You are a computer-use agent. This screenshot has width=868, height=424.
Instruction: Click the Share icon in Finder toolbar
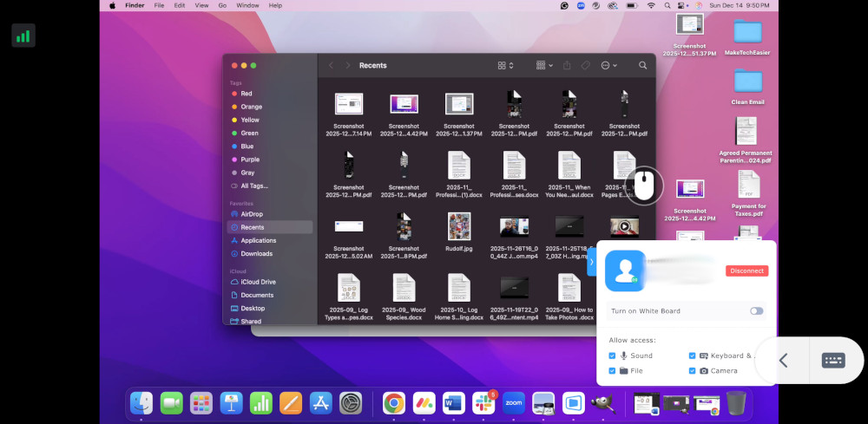pyautogui.click(x=567, y=65)
